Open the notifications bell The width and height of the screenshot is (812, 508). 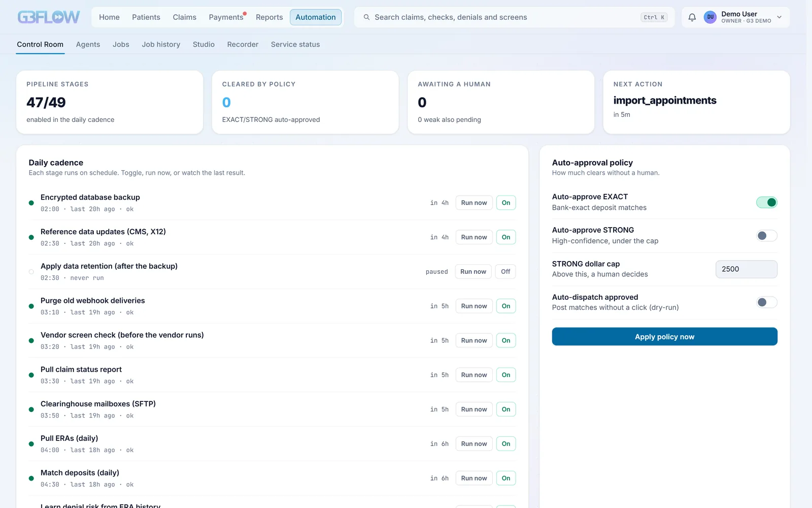(692, 17)
